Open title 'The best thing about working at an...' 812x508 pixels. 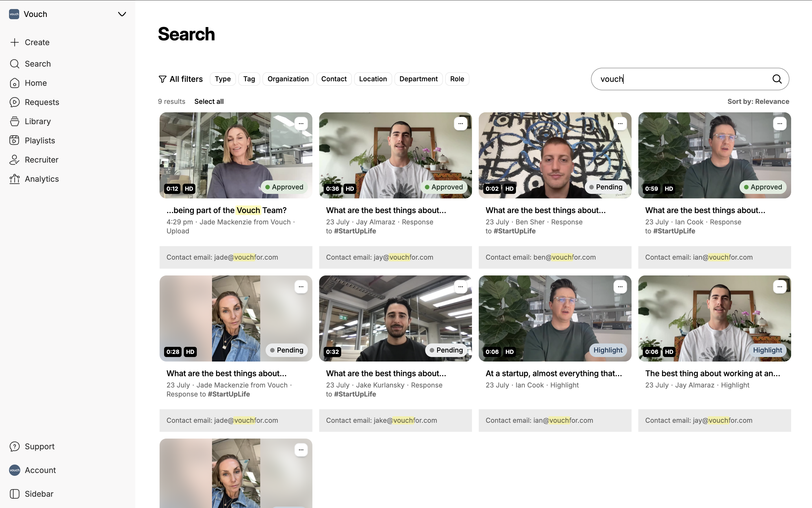712,373
